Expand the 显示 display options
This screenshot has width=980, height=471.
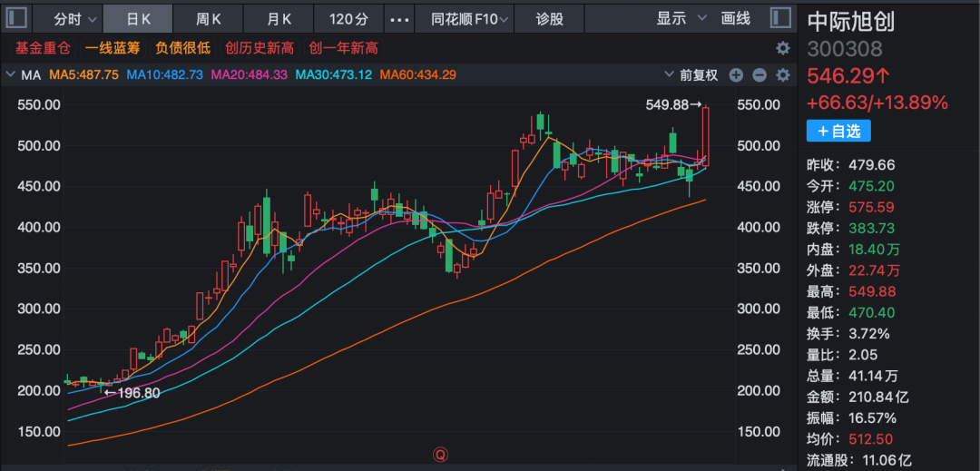(677, 18)
